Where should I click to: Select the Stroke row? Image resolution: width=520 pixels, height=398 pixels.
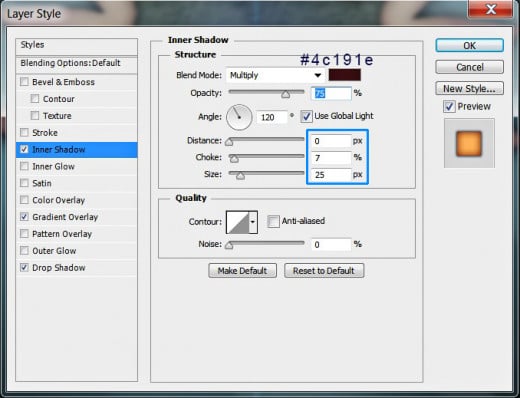click(76, 133)
